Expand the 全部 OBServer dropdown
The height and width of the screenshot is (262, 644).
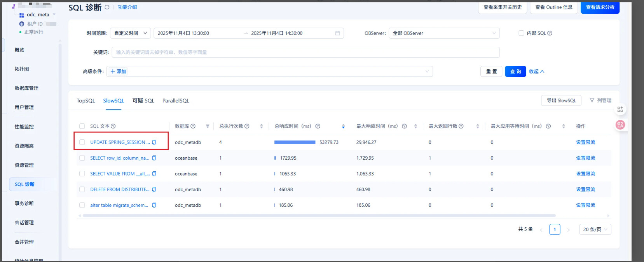coord(444,33)
